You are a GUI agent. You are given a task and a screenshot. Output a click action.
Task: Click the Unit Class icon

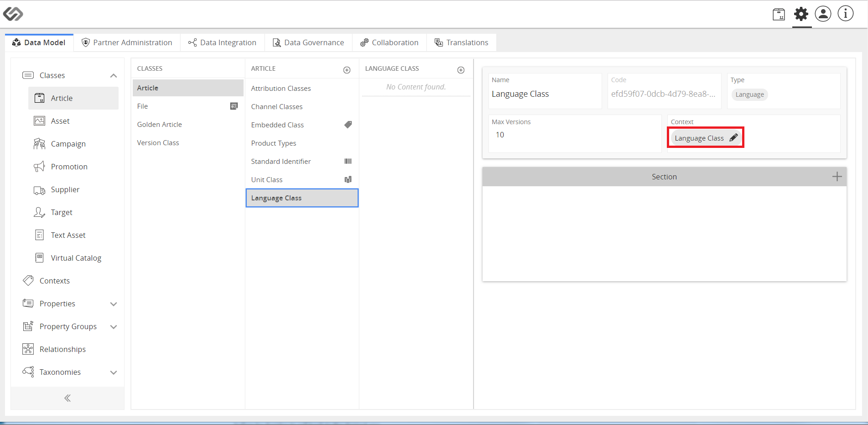point(348,179)
